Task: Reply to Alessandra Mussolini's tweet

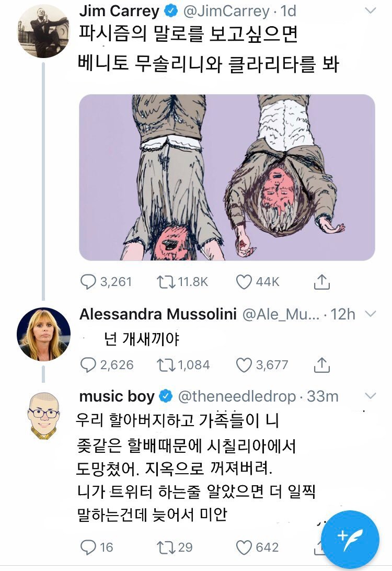Action: tap(87, 364)
